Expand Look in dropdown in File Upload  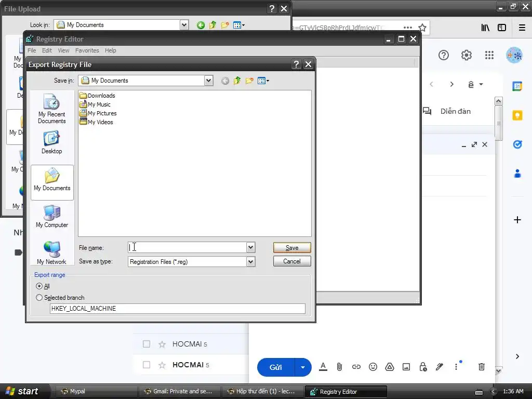[x=184, y=25]
